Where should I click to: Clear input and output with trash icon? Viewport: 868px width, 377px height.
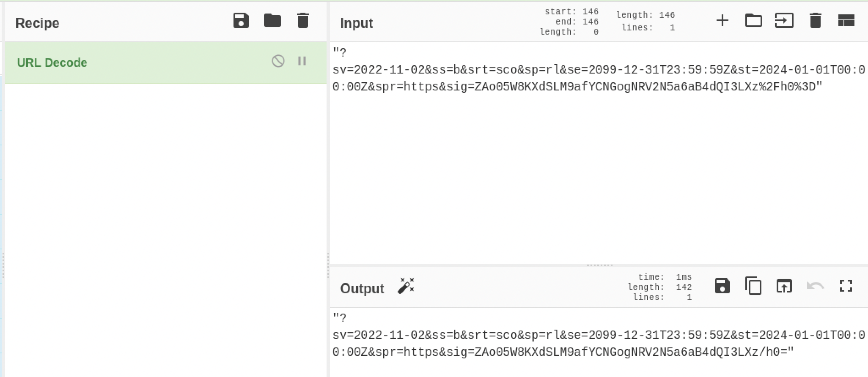(816, 21)
